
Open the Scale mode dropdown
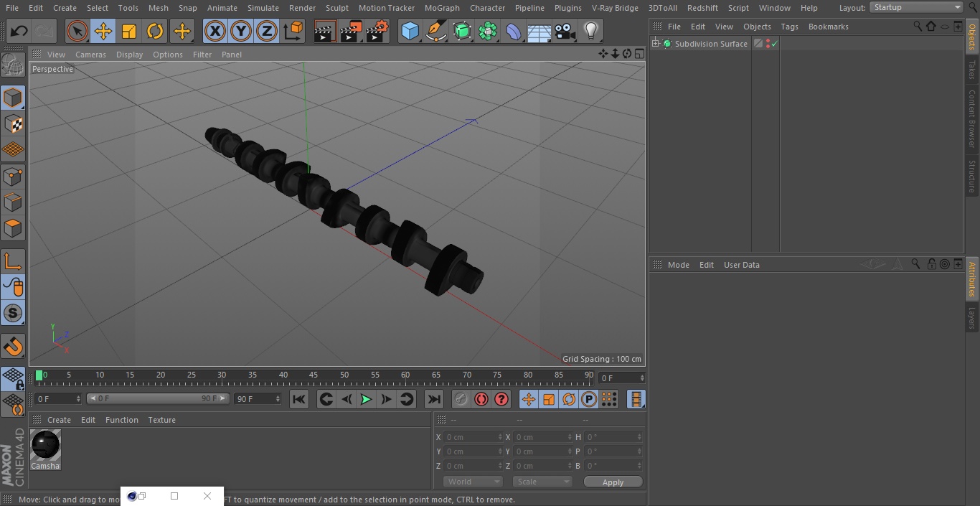[542, 482]
